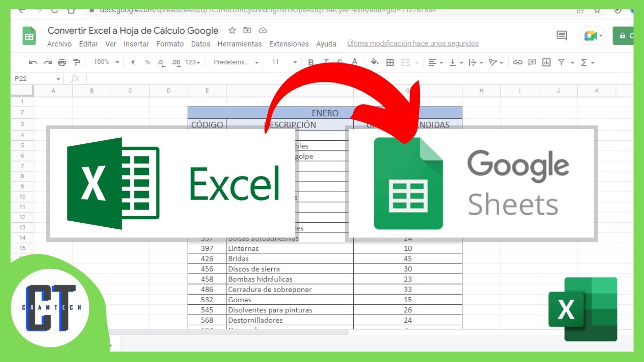The width and height of the screenshot is (644, 362).
Task: Open the Functions sigma dropdown
Action: [588, 62]
